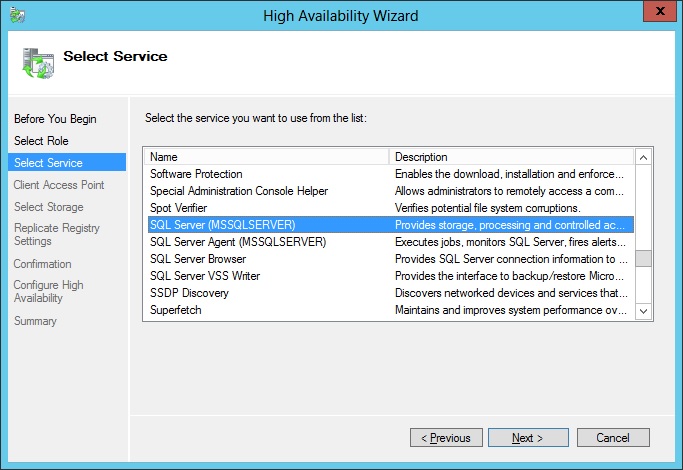
Task: Click the scroll up arrow of the service list
Action: tap(643, 157)
